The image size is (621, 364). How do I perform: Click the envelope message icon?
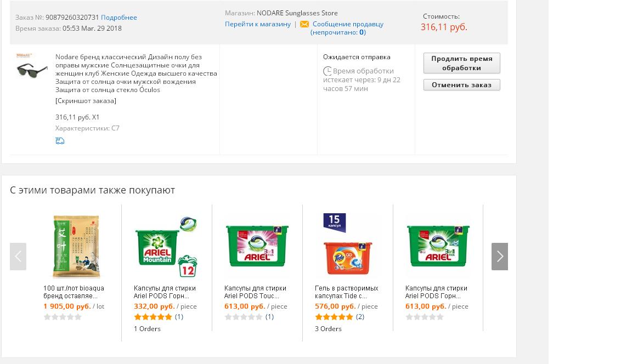coord(304,24)
